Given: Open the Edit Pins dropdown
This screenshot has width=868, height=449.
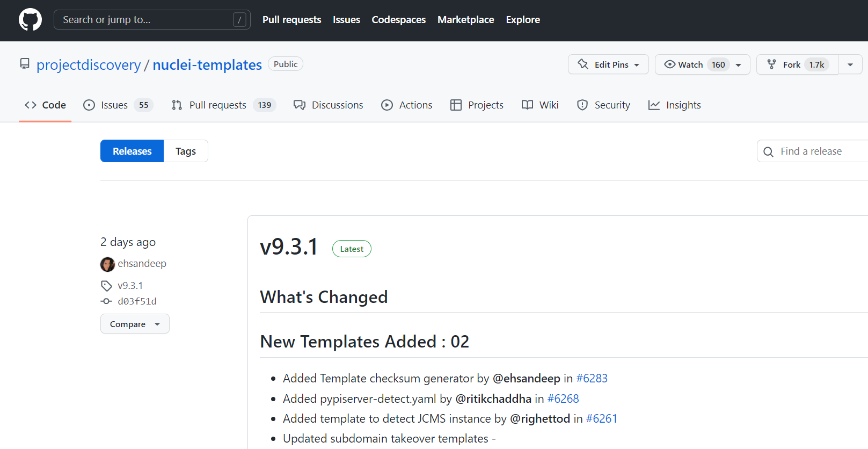Looking at the screenshot, I should pos(608,64).
